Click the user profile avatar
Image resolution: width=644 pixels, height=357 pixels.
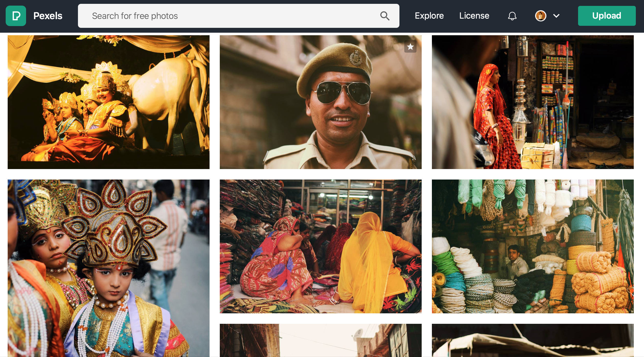pos(540,16)
